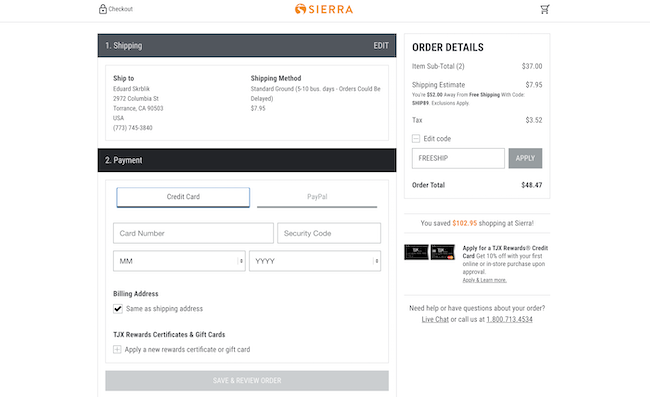
Task: Open the shopping cart icon
Action: pyautogui.click(x=545, y=9)
